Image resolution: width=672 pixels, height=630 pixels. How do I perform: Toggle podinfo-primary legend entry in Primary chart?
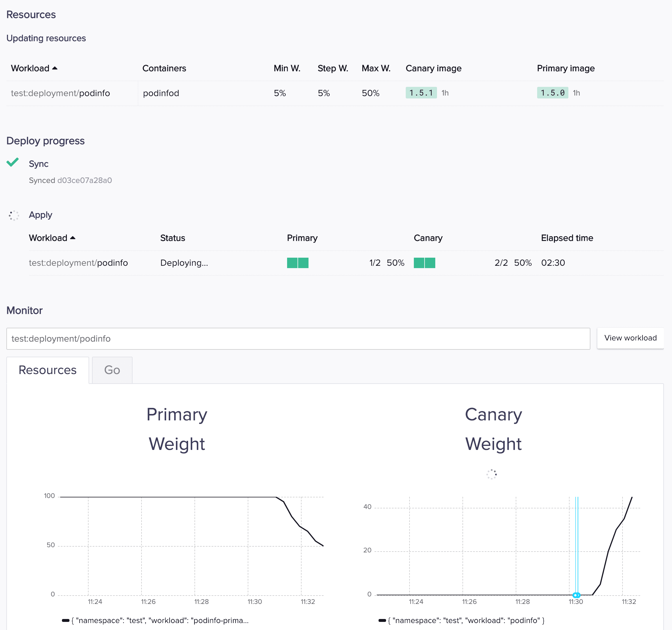pos(155,620)
